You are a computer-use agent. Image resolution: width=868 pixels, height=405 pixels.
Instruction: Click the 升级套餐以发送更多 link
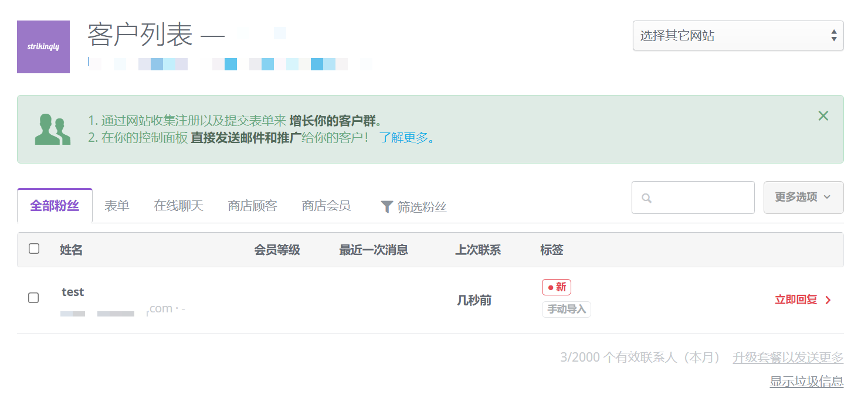[x=788, y=357]
